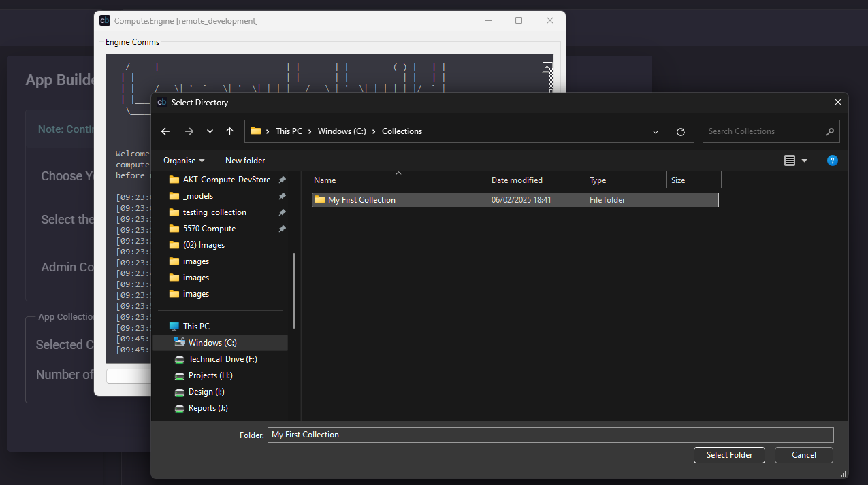
Task: Click the Refresh icon in the address bar
Action: tap(680, 131)
